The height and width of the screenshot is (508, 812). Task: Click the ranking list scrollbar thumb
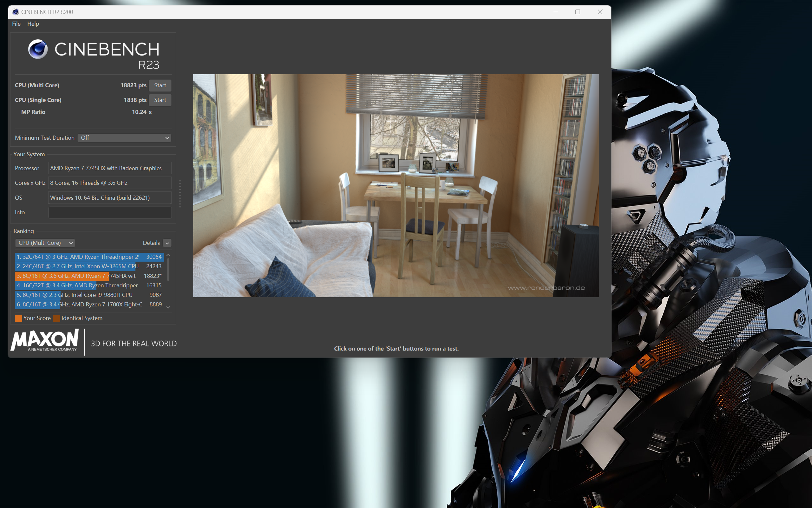coord(168,270)
